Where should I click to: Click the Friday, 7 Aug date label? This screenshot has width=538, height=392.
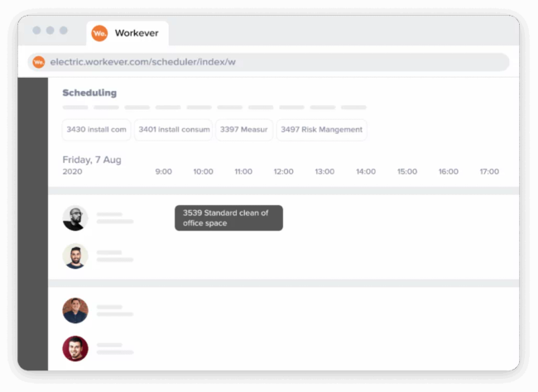[92, 160]
